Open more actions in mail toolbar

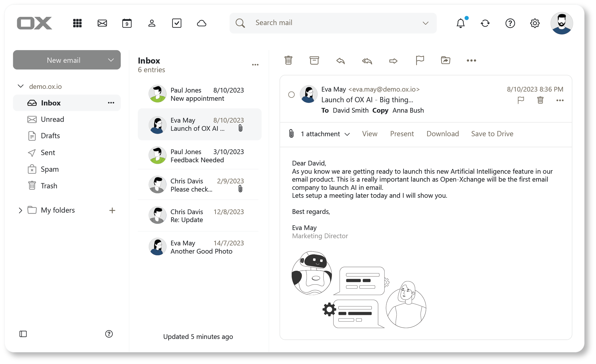[x=471, y=61]
